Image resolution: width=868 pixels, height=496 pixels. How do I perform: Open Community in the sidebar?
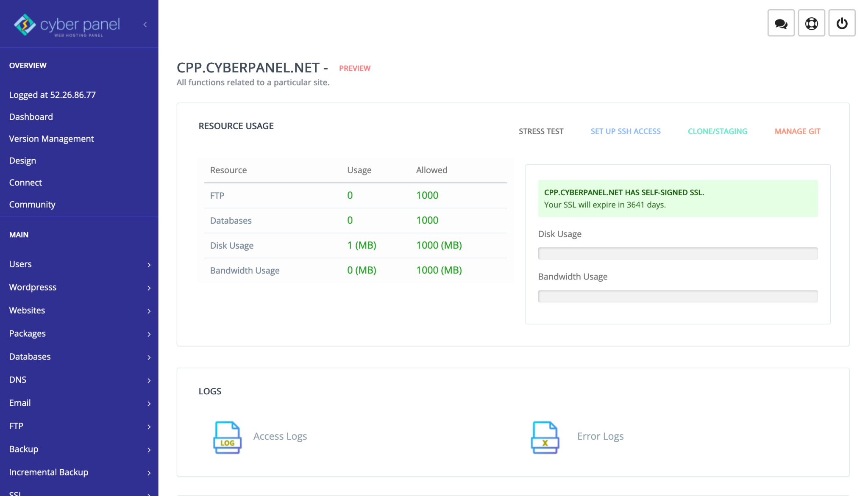pos(32,205)
